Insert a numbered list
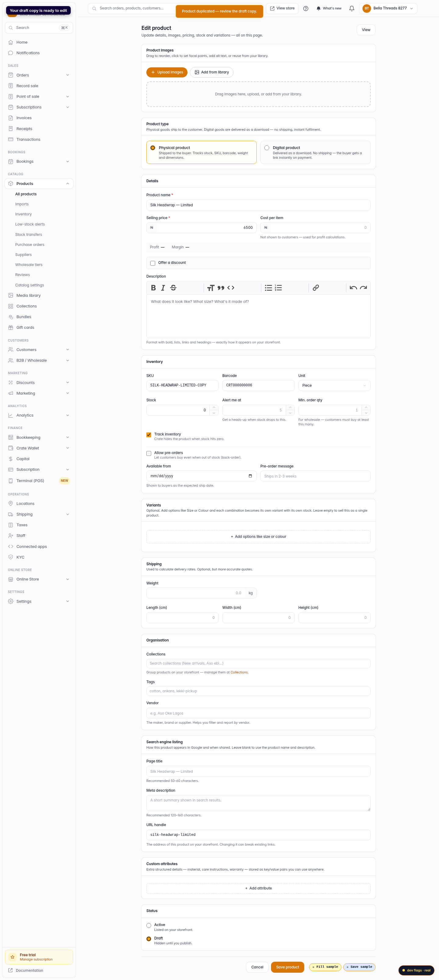Viewport: 439px width, 980px height. coord(278,288)
